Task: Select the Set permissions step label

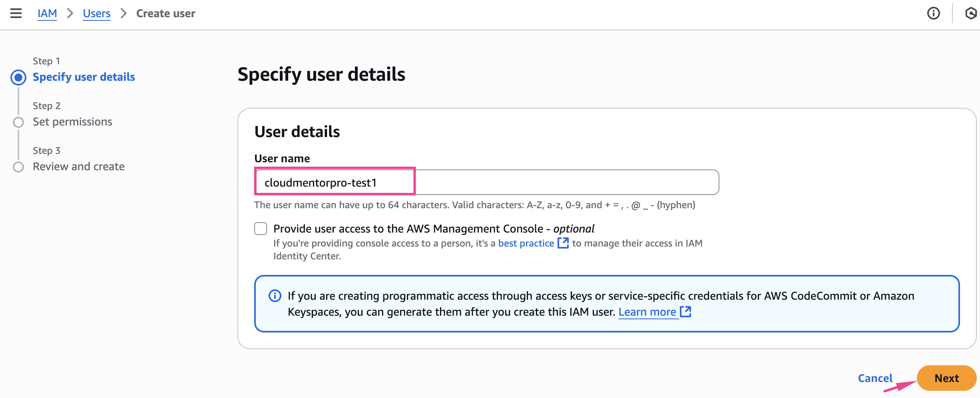Action: point(72,121)
